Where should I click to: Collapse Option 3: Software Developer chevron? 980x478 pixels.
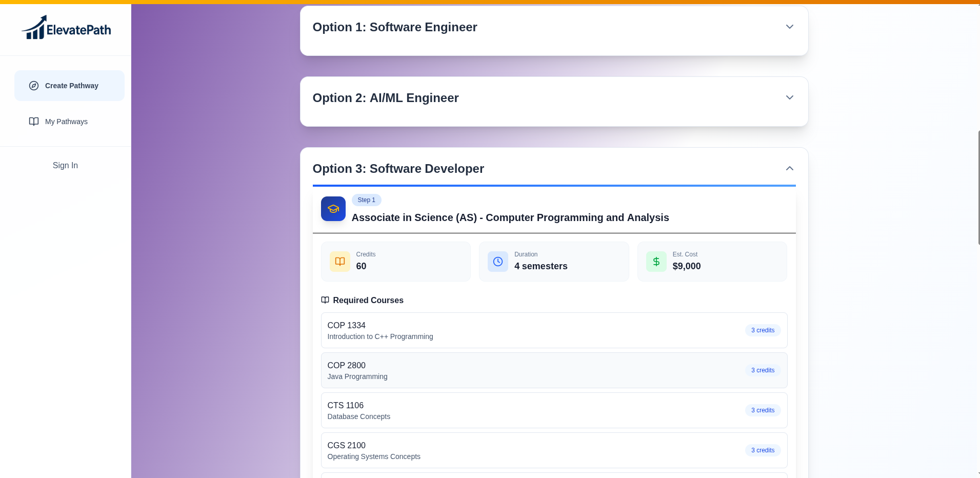(790, 168)
